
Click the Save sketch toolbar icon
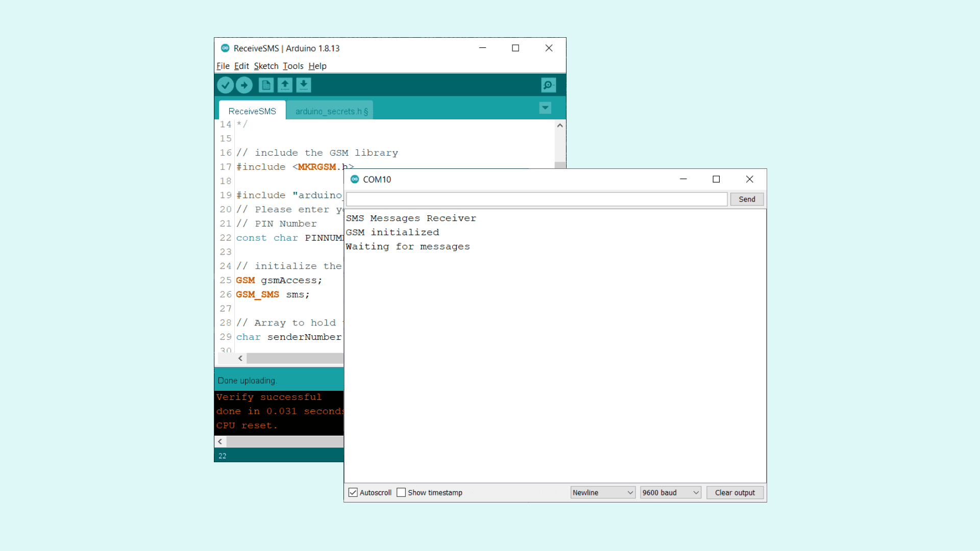[304, 85]
